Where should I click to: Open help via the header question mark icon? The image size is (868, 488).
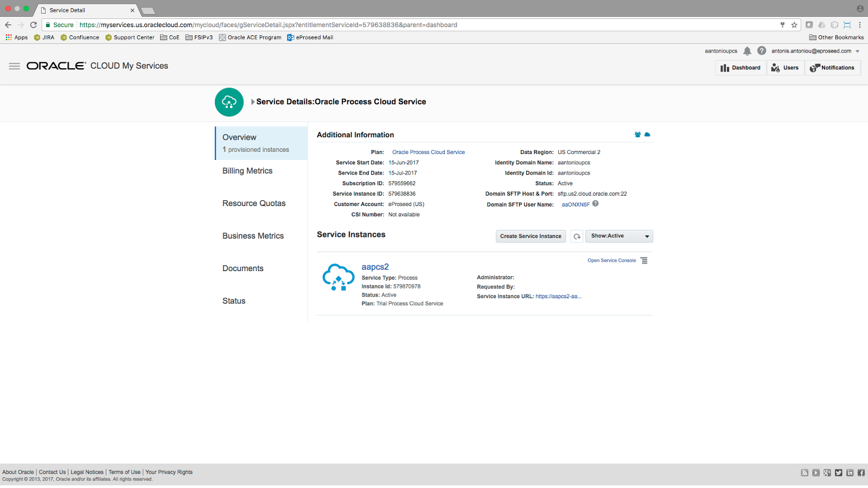[762, 51]
